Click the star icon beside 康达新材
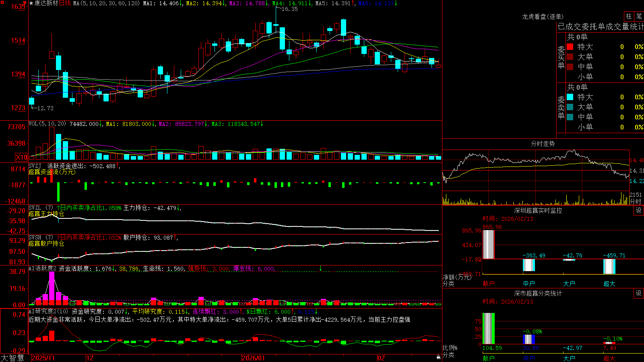The image size is (644, 362). [31, 3]
